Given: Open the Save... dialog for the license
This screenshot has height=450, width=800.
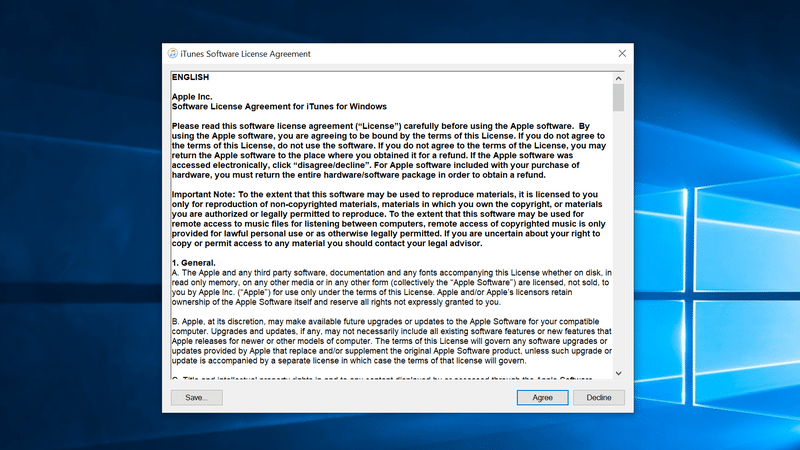Looking at the screenshot, I should [x=196, y=397].
